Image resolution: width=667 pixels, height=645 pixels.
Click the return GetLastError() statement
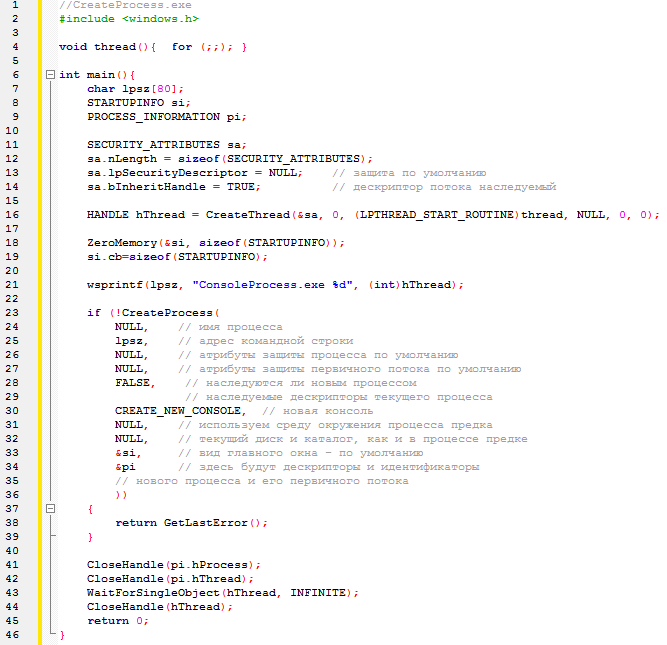tap(192, 523)
